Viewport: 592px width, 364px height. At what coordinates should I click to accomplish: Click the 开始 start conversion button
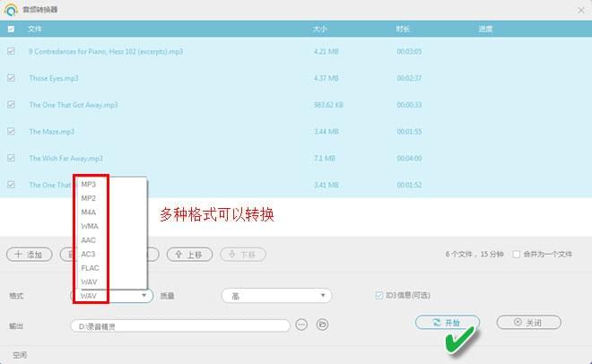tap(447, 322)
